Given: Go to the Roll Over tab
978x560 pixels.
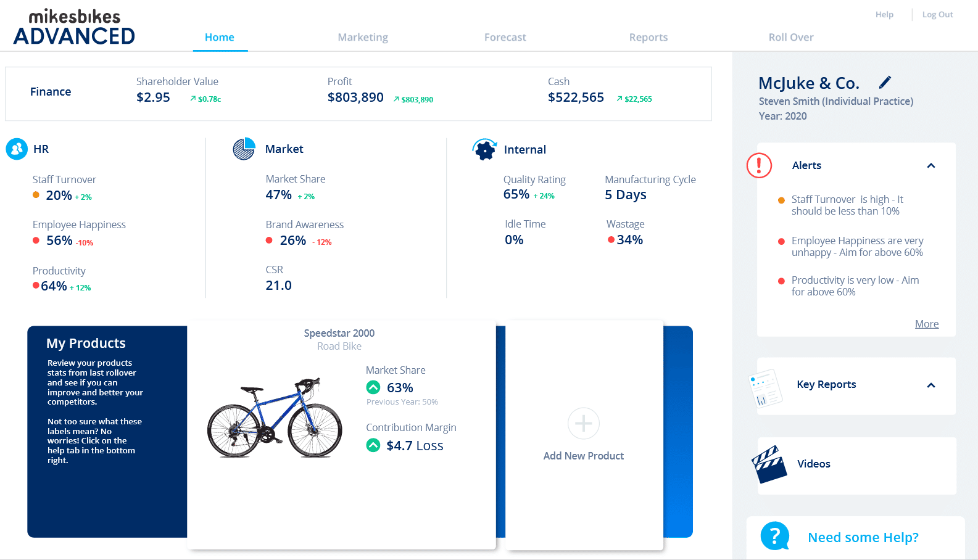Looking at the screenshot, I should pos(790,37).
